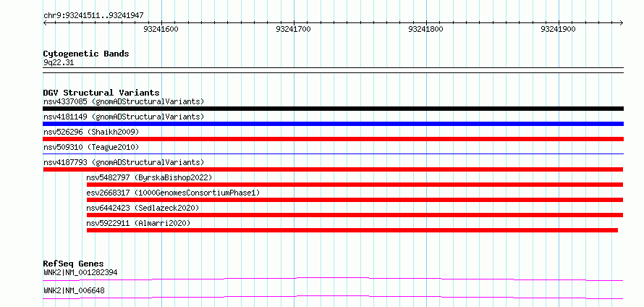Open the nsv5482797 ByrskaBishop2022 label
644x307 pixels.
[149, 177]
